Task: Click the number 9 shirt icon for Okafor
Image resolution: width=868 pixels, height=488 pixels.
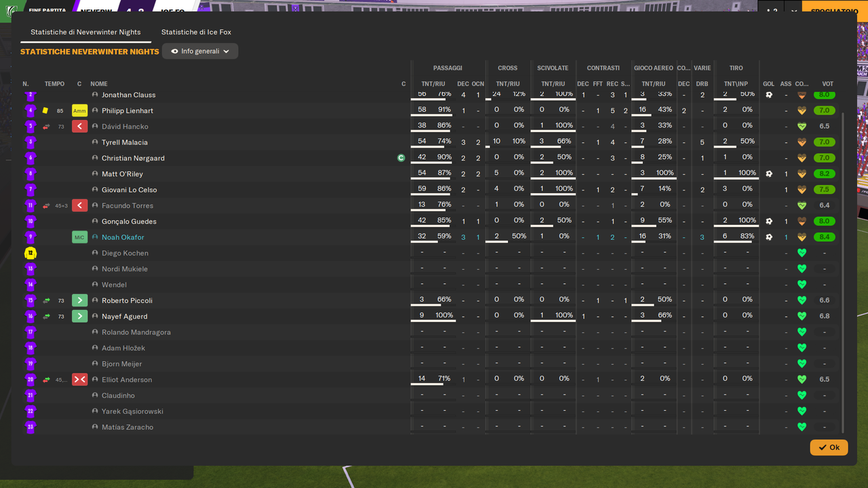Action: point(30,237)
